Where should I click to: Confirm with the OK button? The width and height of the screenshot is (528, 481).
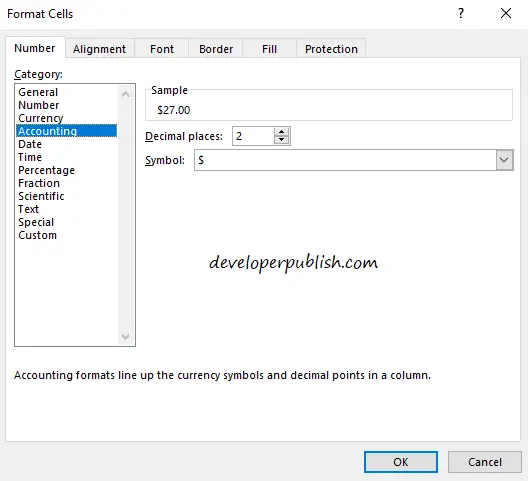click(x=401, y=462)
